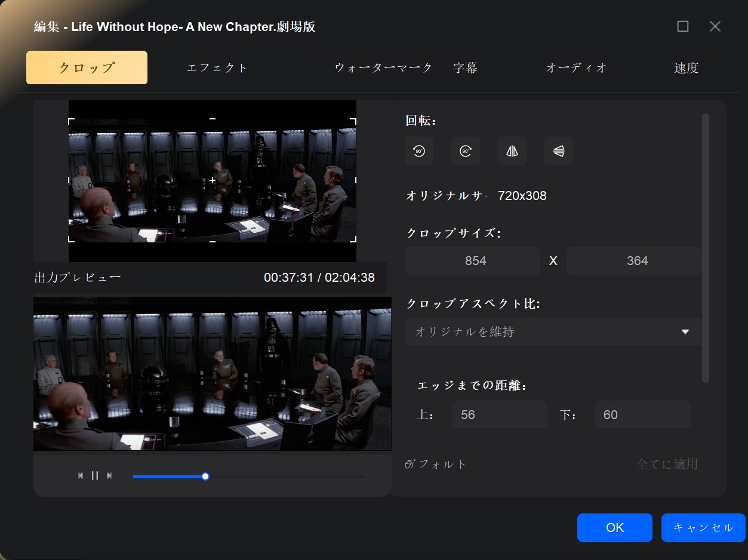Rotate video 90 degrees counterclockwise

419,151
